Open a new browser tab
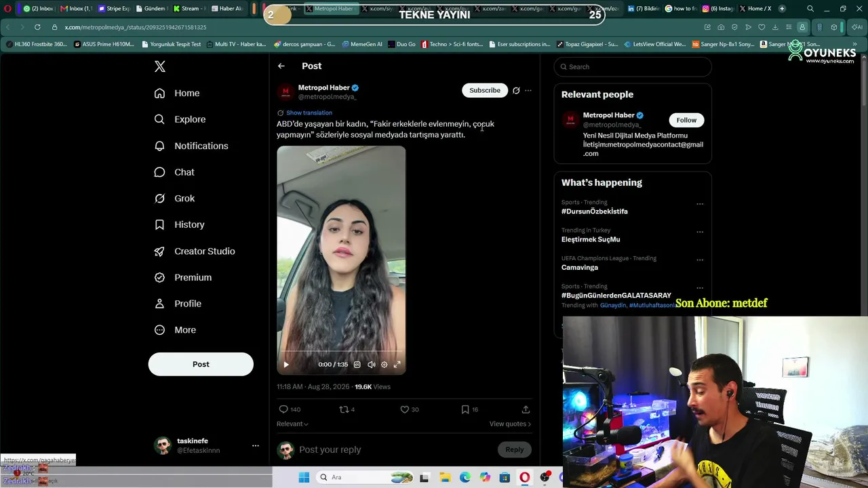This screenshot has width=868, height=488. coord(782,9)
